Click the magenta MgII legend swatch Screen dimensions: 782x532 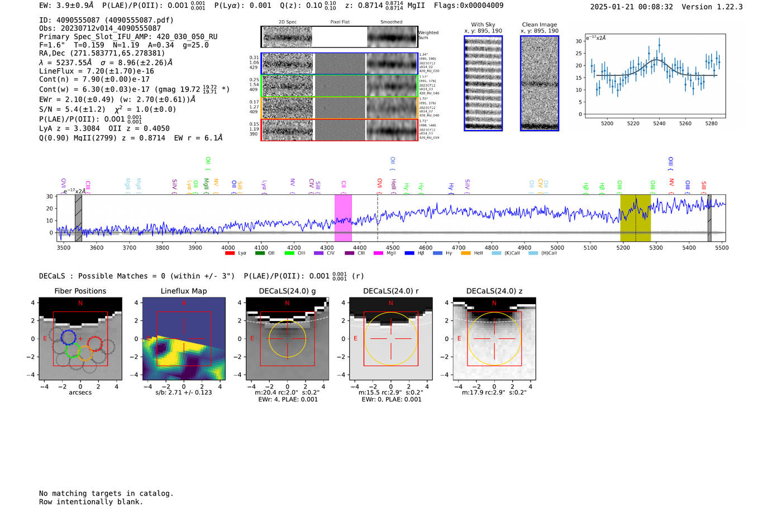tap(379, 253)
